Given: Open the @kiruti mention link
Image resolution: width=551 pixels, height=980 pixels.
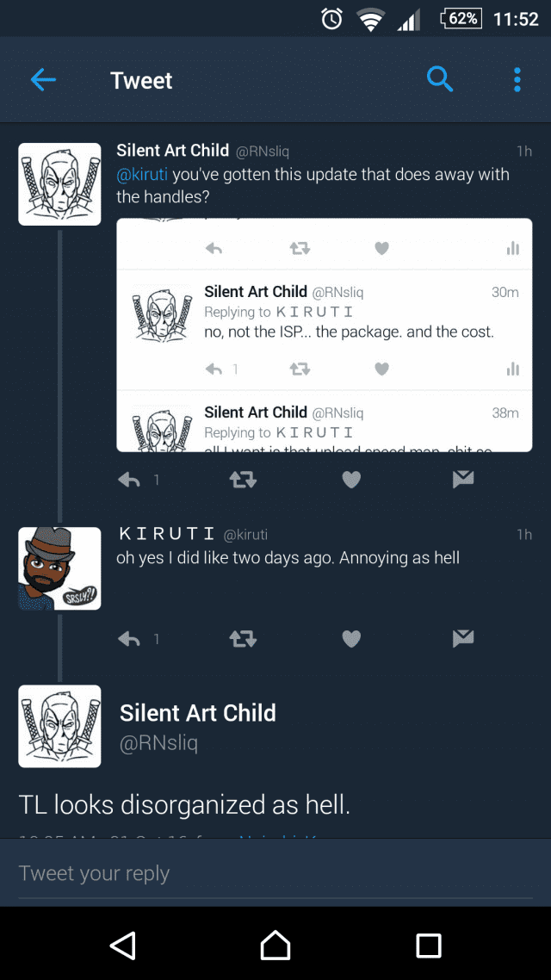Looking at the screenshot, I should [142, 174].
